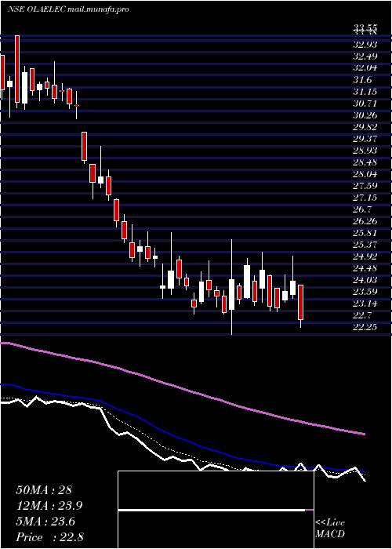
Task: Click the 30.71 price axis label
Action: 365,104
